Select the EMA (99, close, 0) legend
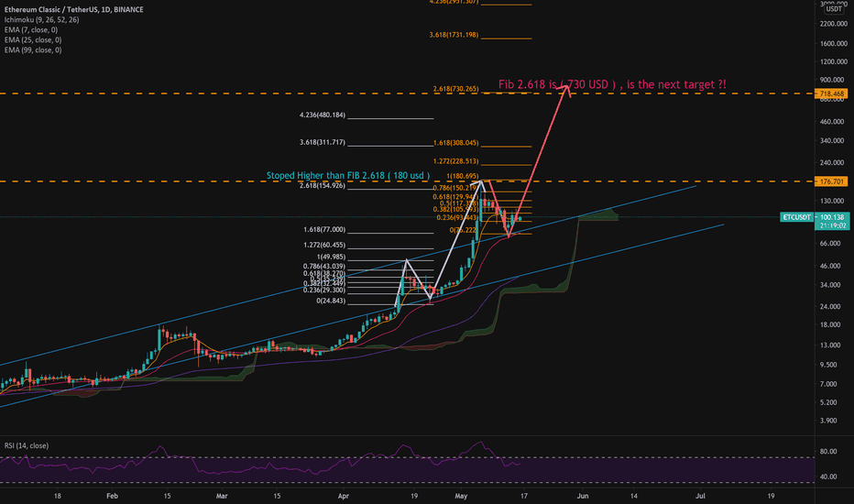This screenshot has width=854, height=504. point(33,50)
